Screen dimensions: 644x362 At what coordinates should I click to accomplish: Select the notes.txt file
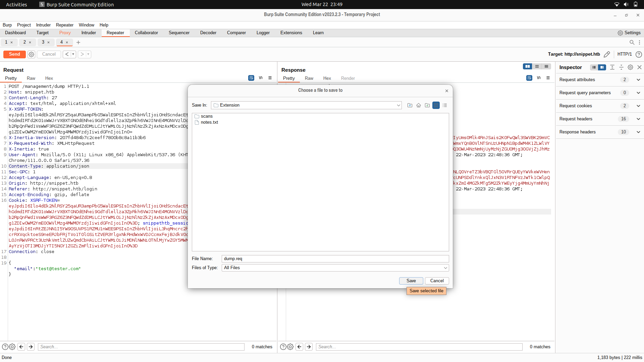pos(210,122)
